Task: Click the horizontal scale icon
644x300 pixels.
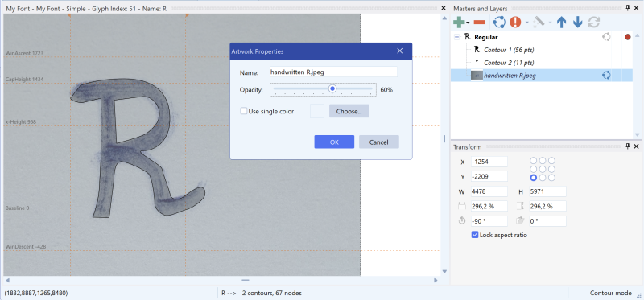Action: pos(461,206)
